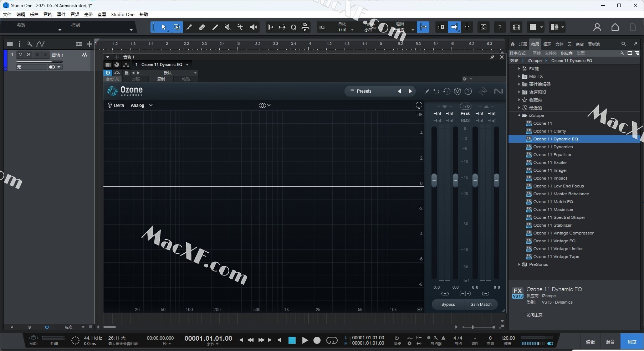Show automation with the curve icon
The height and width of the screenshot is (351, 644).
tap(40, 44)
